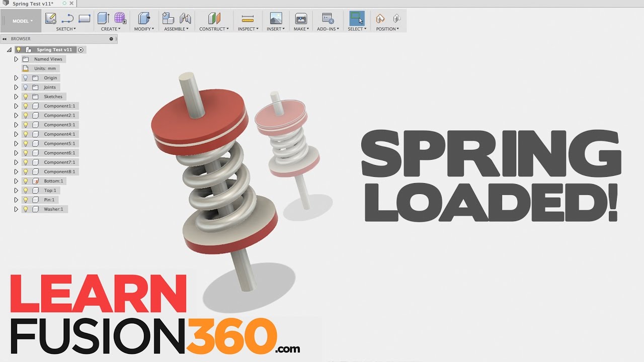Click the Named Views folder icon

coord(26,59)
